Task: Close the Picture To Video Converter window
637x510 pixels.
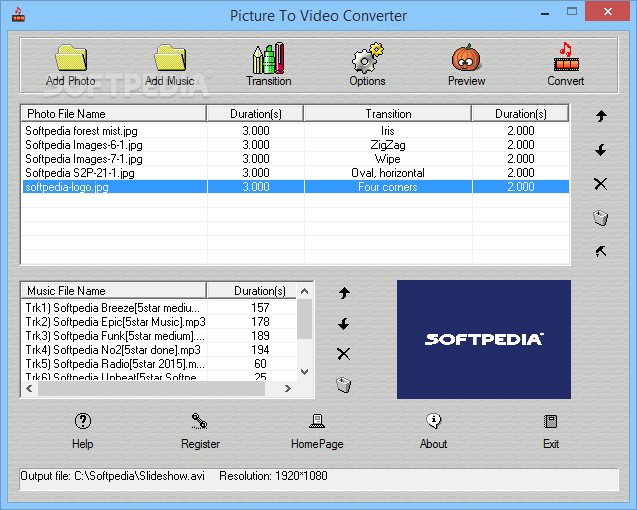Action: pyautogui.click(x=607, y=11)
